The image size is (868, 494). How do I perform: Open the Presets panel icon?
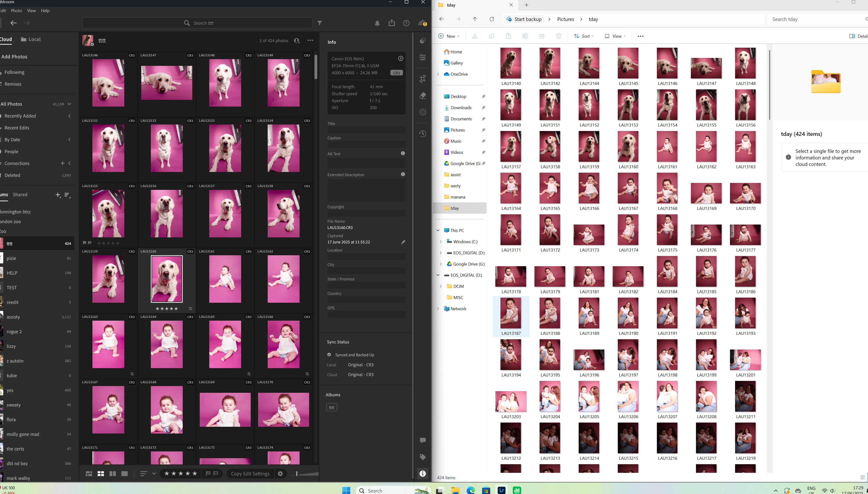422,41
